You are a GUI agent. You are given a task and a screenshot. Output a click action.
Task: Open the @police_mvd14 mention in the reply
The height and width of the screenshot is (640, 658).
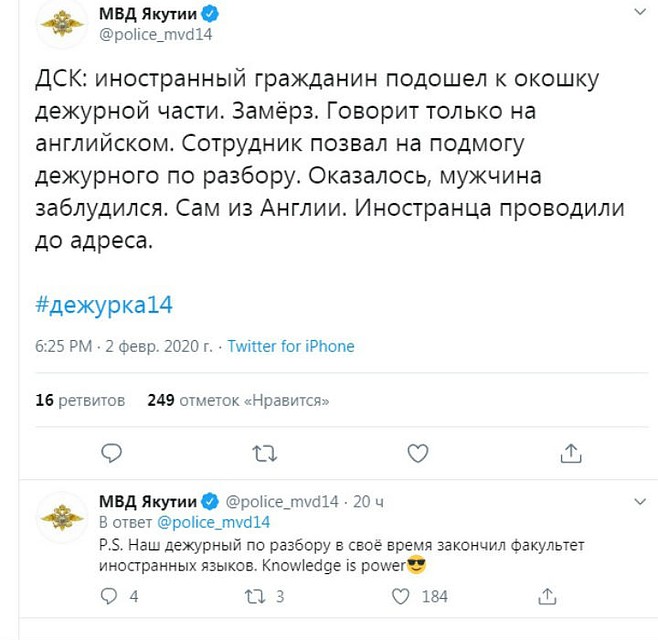tap(214, 522)
